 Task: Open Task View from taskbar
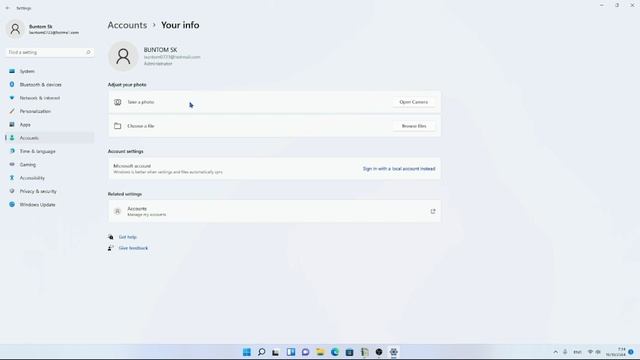click(276, 352)
